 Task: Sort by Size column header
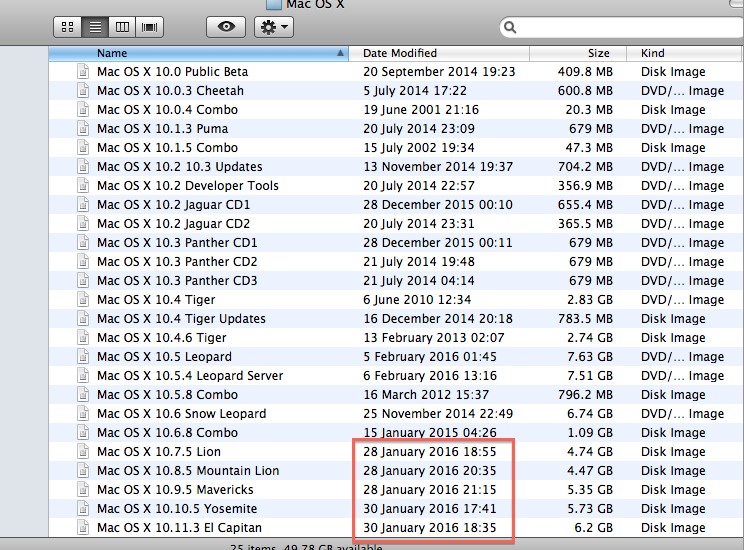coord(578,53)
